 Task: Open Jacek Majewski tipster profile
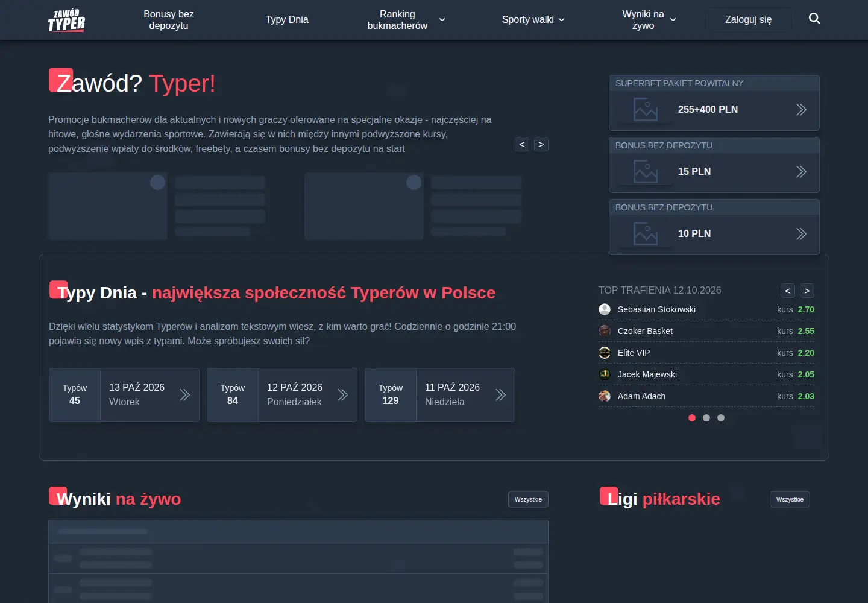tap(647, 374)
